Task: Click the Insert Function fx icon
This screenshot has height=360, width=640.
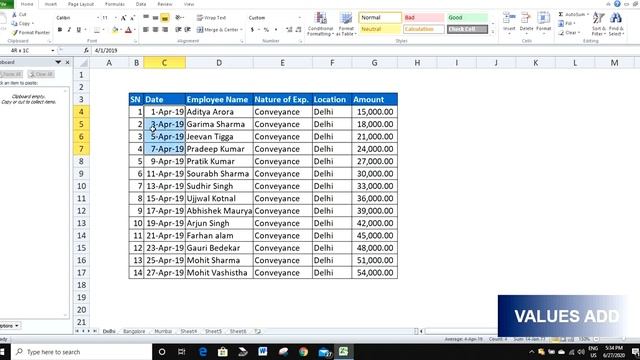Action: point(86,51)
